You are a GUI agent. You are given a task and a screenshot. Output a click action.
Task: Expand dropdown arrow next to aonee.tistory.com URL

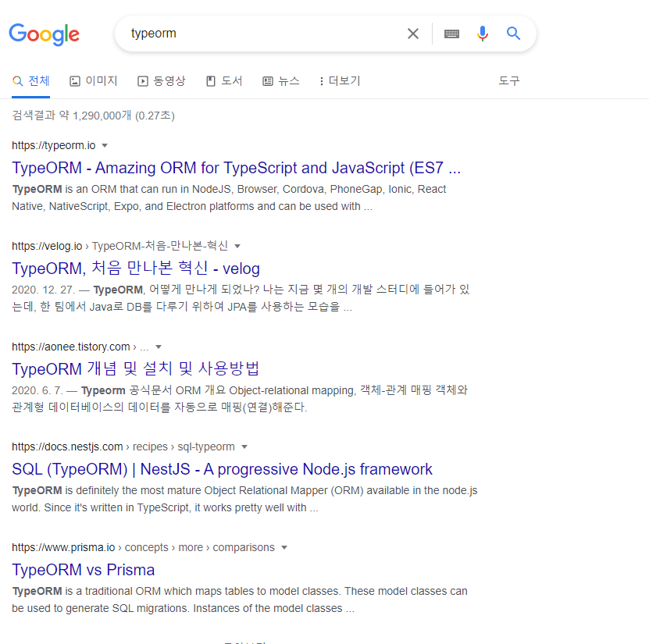(159, 347)
